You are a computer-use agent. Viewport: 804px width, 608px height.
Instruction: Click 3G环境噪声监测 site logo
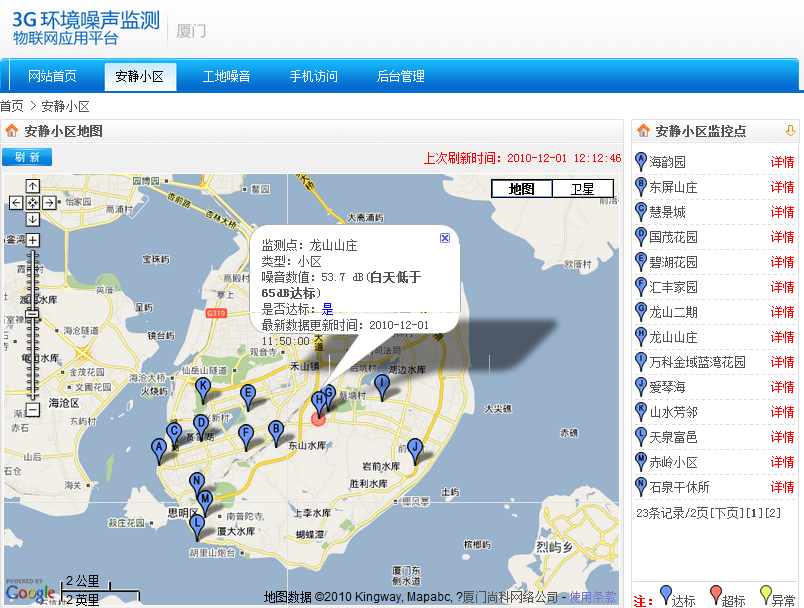pyautogui.click(x=86, y=28)
